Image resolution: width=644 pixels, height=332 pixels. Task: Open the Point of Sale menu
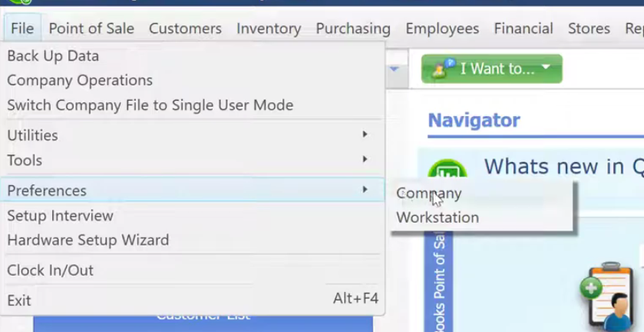(x=91, y=28)
